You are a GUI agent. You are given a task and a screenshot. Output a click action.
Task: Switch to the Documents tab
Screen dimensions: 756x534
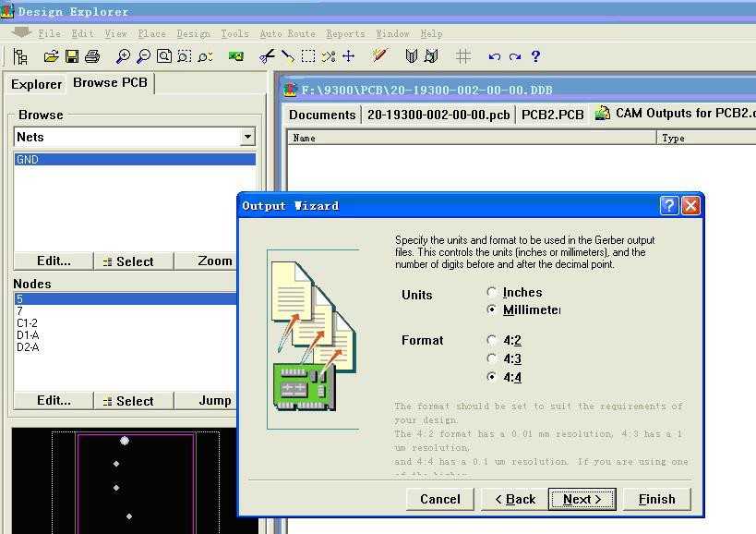(322, 115)
